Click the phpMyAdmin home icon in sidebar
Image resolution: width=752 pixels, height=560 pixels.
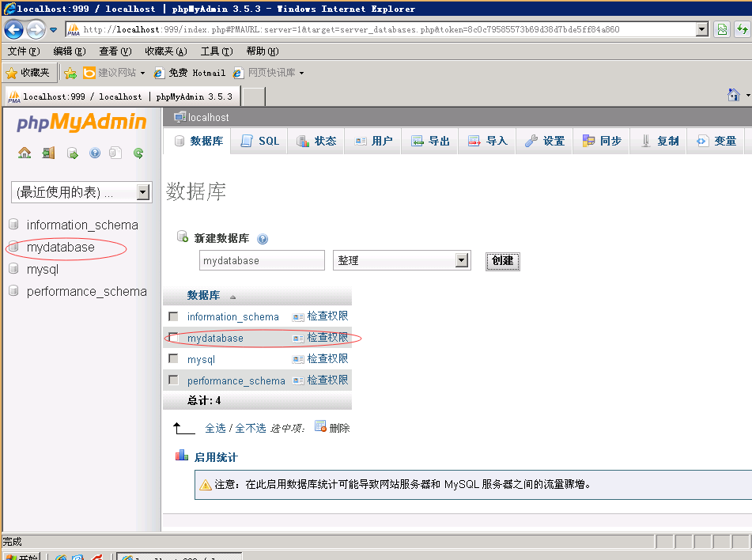[x=25, y=153]
